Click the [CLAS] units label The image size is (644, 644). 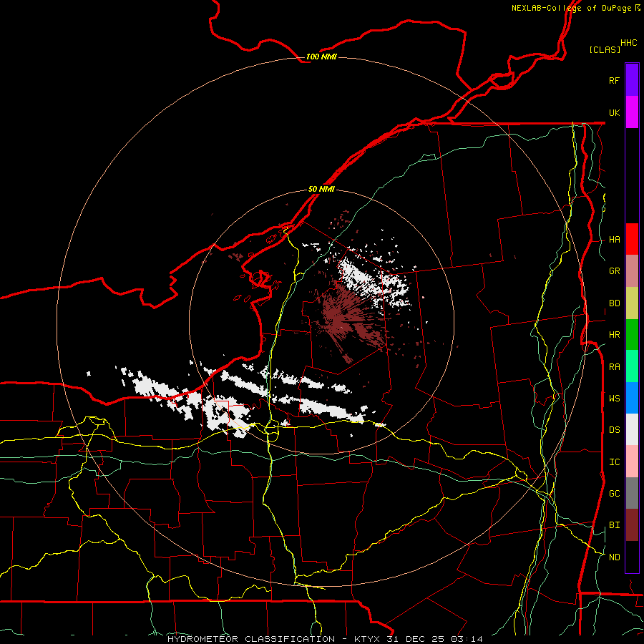pos(605,49)
